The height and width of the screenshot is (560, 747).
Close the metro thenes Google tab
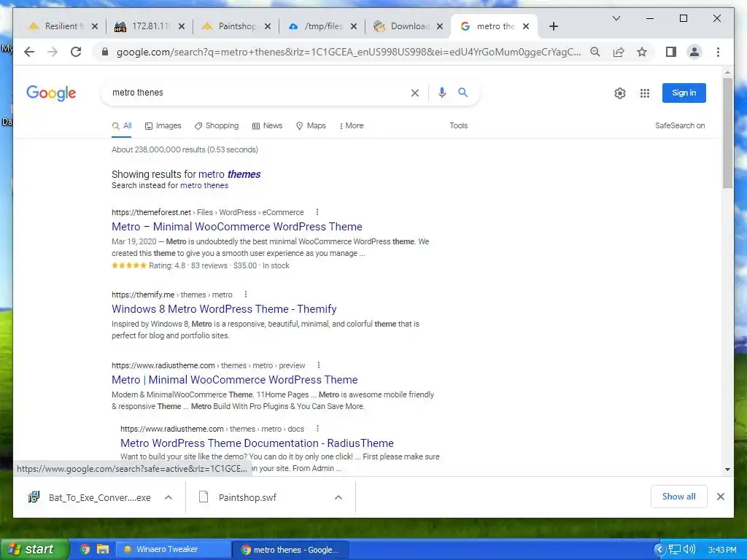(x=526, y=26)
